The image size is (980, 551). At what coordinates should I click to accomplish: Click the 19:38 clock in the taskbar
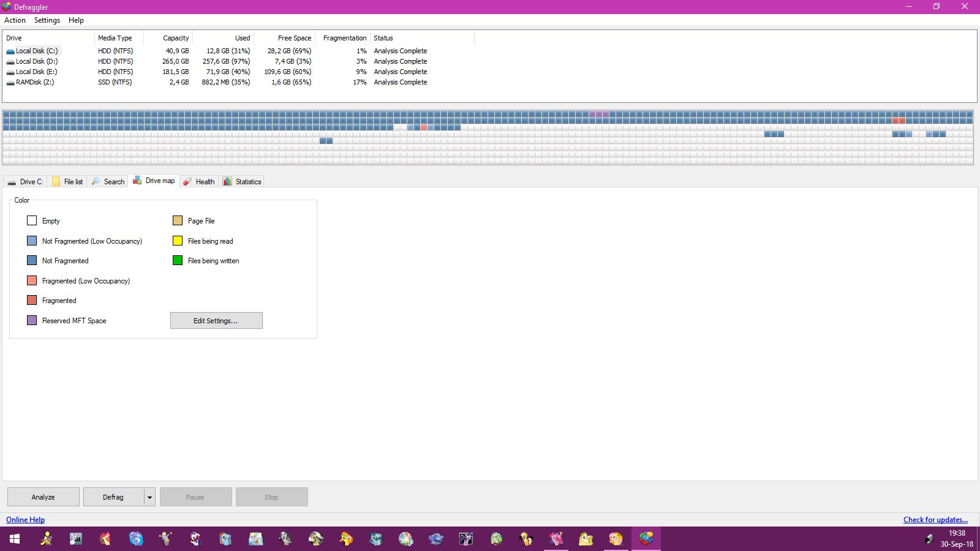click(x=957, y=533)
